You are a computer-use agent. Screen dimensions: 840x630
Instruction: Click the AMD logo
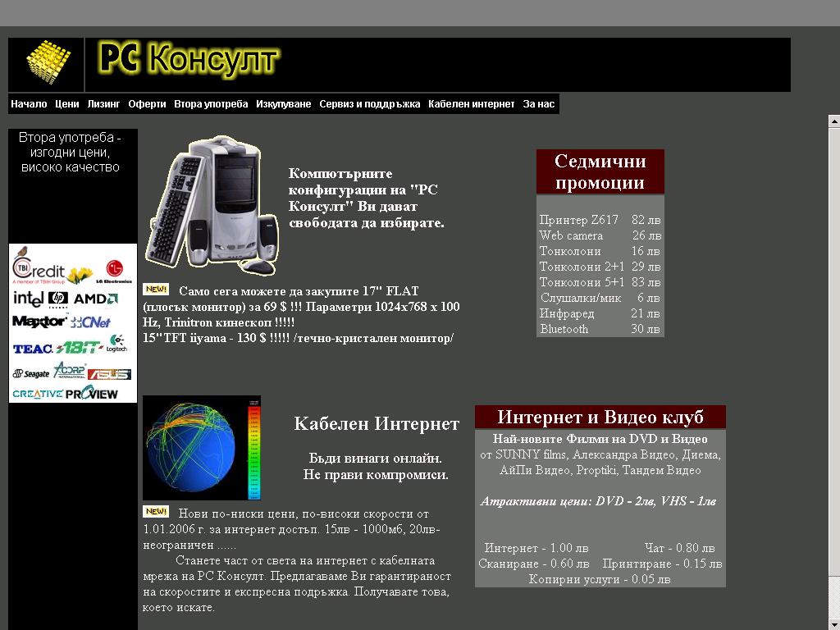click(x=95, y=299)
